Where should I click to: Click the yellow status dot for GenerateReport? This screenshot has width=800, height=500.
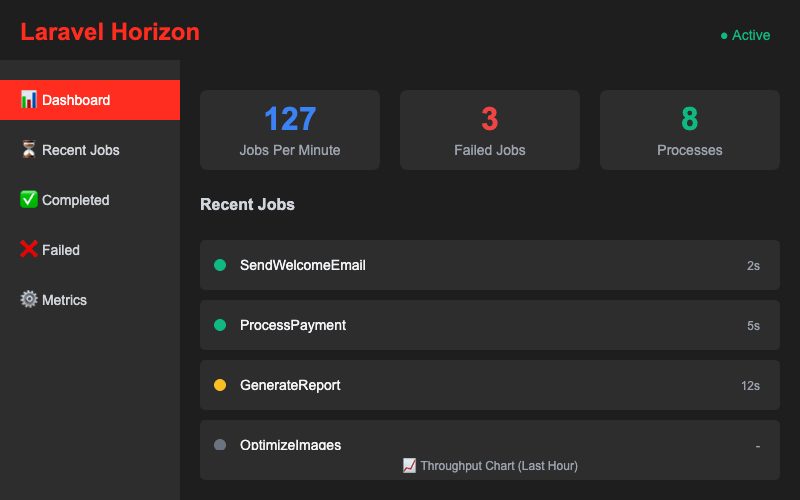[x=220, y=385]
